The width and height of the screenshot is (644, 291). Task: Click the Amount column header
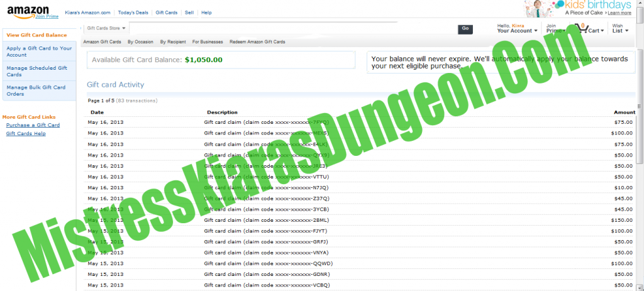(625, 113)
